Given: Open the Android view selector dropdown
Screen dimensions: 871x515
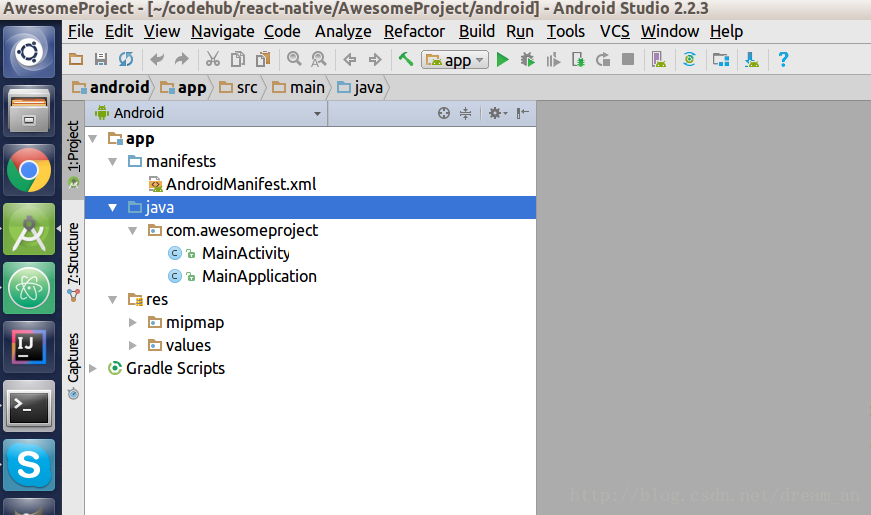Looking at the screenshot, I should tap(209, 113).
